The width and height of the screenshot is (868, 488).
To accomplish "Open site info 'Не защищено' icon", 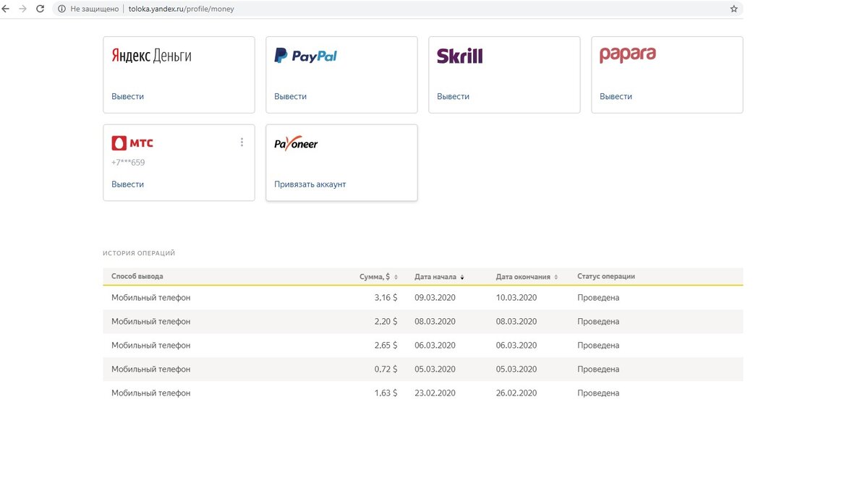I will [x=62, y=9].
